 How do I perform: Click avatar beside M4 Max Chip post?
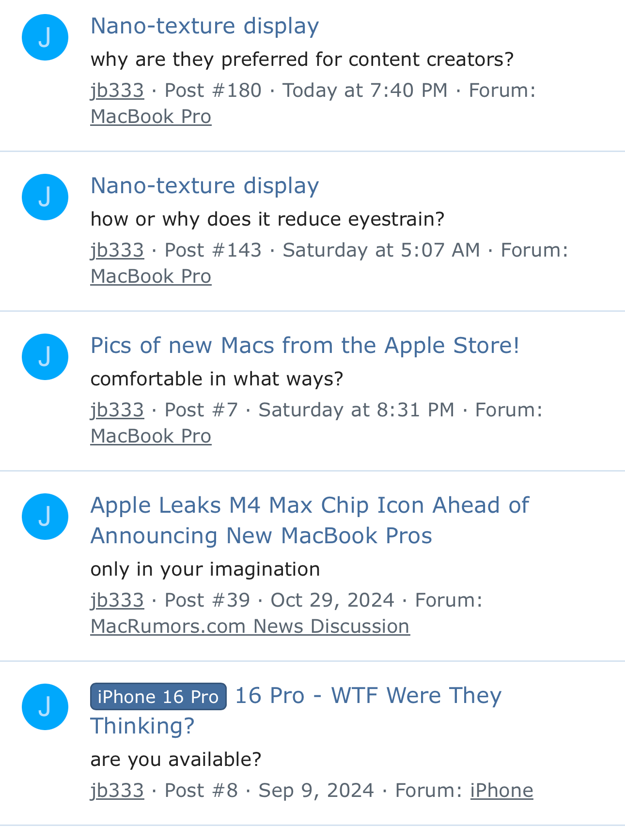[x=45, y=517]
